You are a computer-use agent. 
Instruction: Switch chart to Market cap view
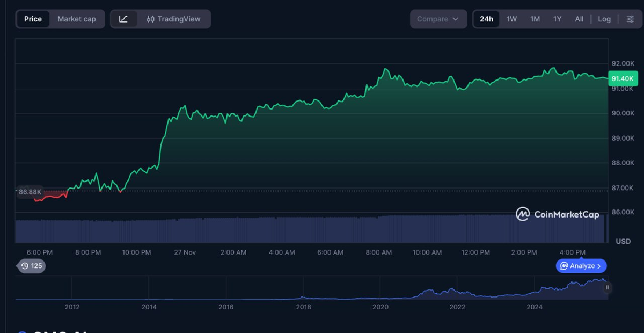pyautogui.click(x=77, y=19)
